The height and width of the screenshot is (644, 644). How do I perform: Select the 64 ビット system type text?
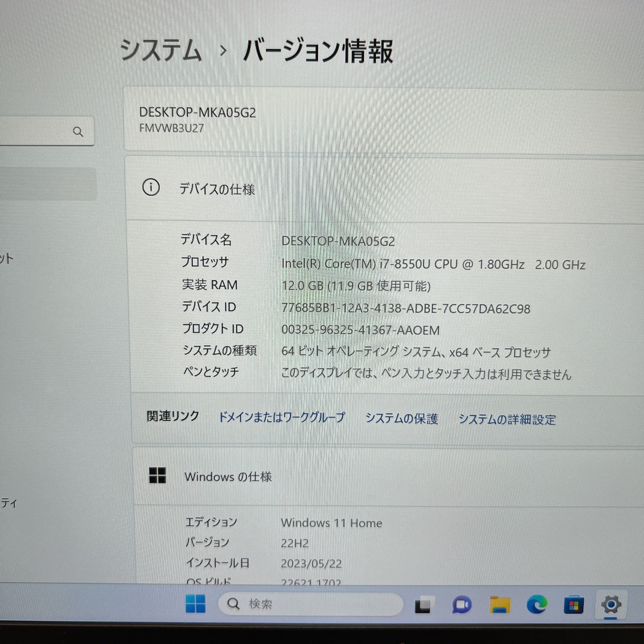(416, 352)
